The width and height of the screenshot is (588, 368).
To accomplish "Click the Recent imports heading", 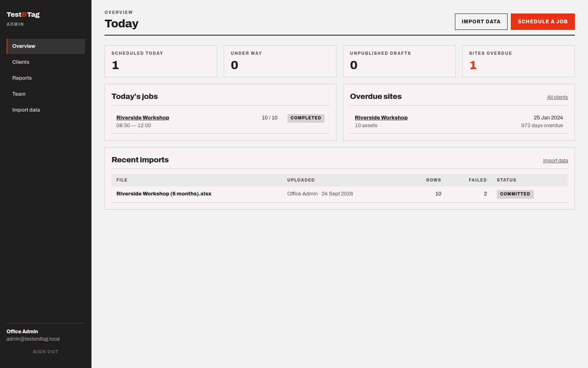I will (x=140, y=160).
